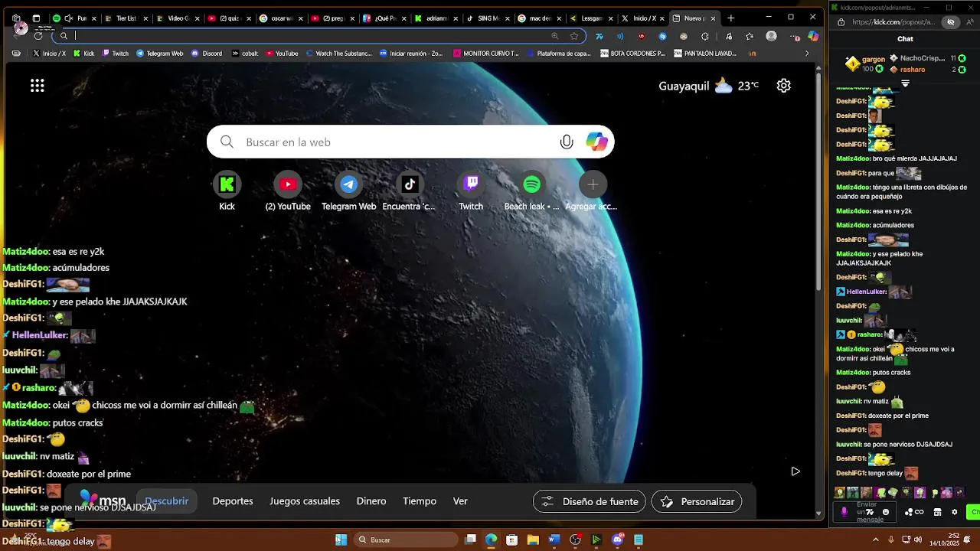The image size is (980, 551).
Task: Open the Telegram Web bookmark
Action: click(x=160, y=54)
